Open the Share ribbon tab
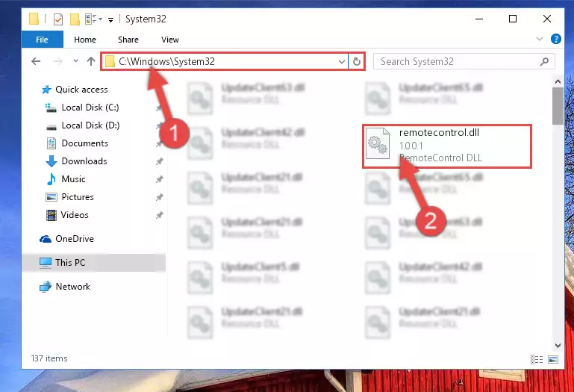This screenshot has height=392, width=574. (128, 40)
